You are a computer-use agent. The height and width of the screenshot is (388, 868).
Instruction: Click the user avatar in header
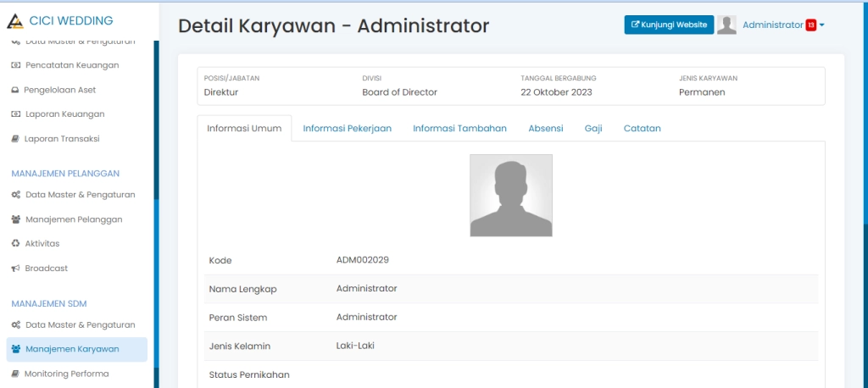click(x=726, y=25)
